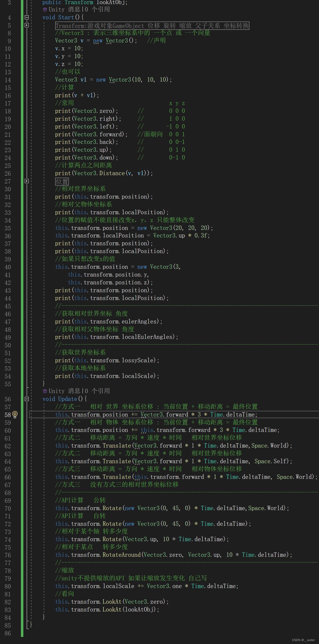The image size is (319, 644).
Task: Click 'Vector3.forward * 3 * Time.deltaTime' on line 58
Action: (x=198, y=415)
